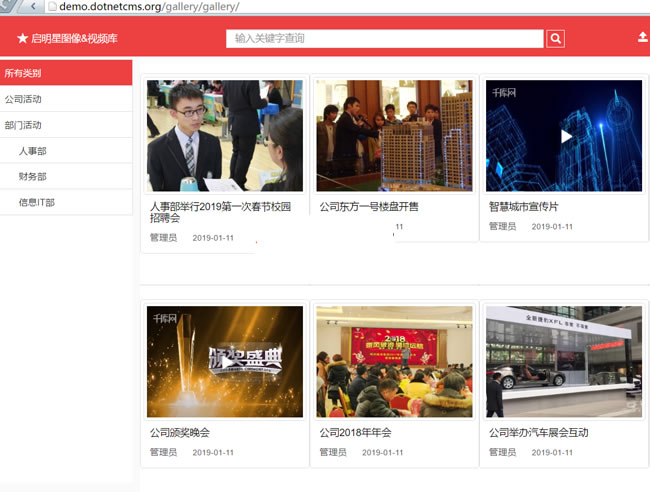The width and height of the screenshot is (650, 492).
Task: Open the job fair interview thumbnail
Action: (225, 136)
